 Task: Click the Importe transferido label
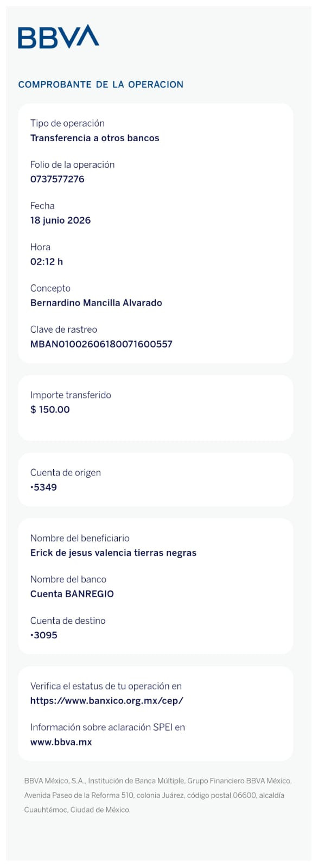[71, 395]
